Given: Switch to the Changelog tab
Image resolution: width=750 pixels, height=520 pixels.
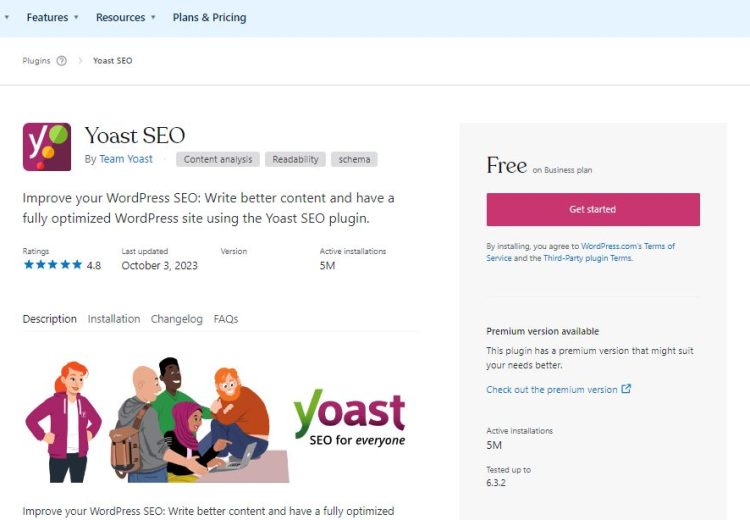Looking at the screenshot, I should pos(176,319).
